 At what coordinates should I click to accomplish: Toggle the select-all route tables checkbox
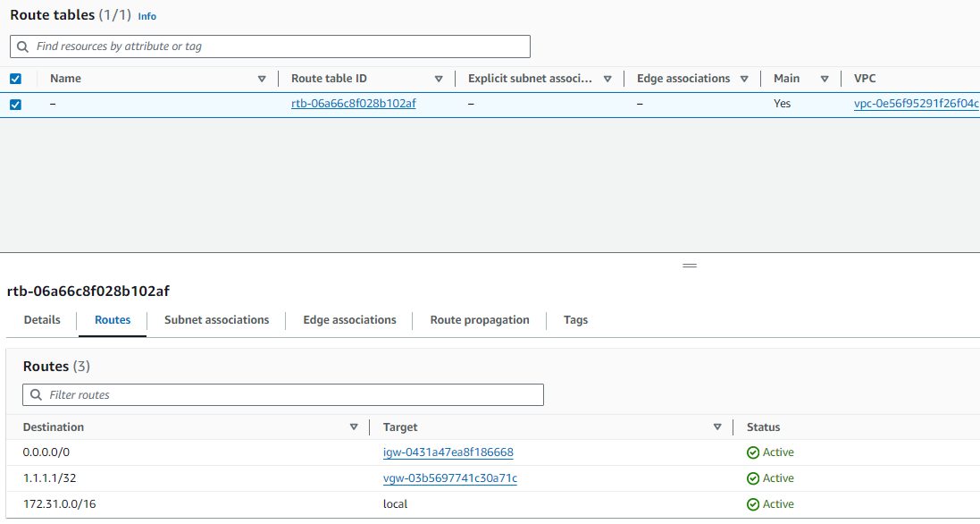click(15, 79)
